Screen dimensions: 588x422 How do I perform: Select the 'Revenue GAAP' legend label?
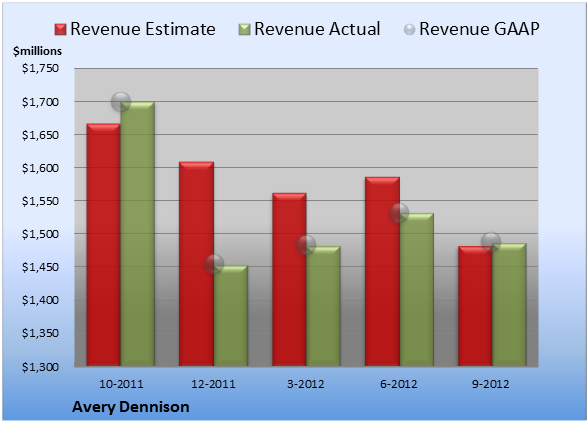click(480, 29)
